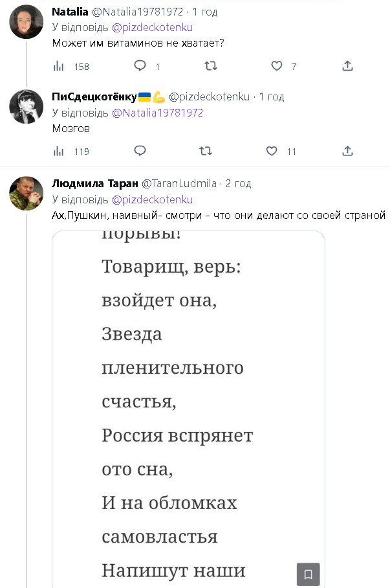Viewport: 390px width, 588px height.
Task: Share the 'Мозгов' tweet
Action: point(347,152)
